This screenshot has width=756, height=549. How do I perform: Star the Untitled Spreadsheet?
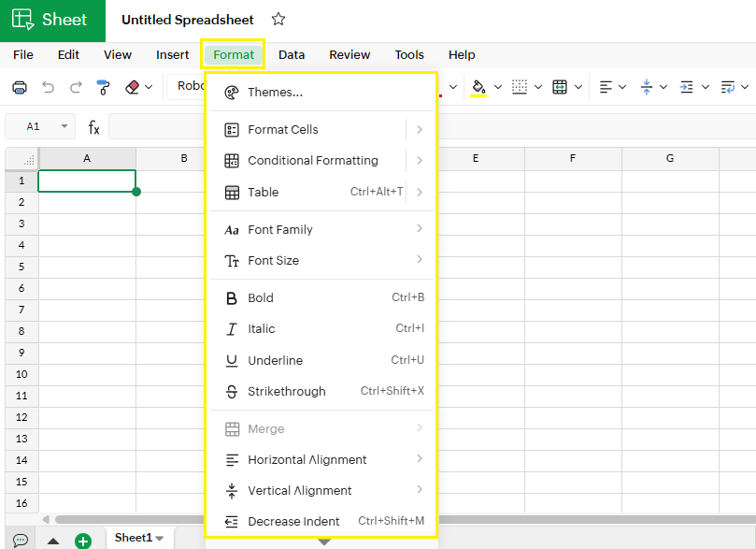coord(278,19)
